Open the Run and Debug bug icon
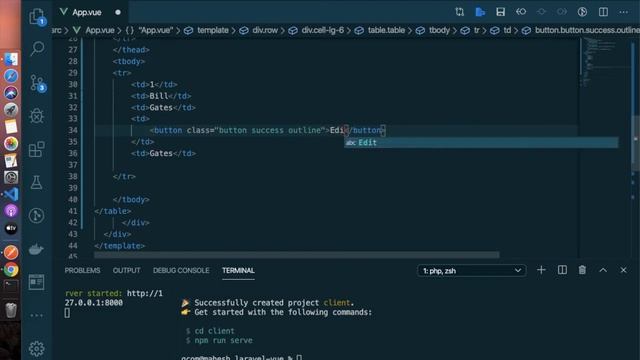Image resolution: width=640 pixels, height=360 pixels. (x=37, y=116)
